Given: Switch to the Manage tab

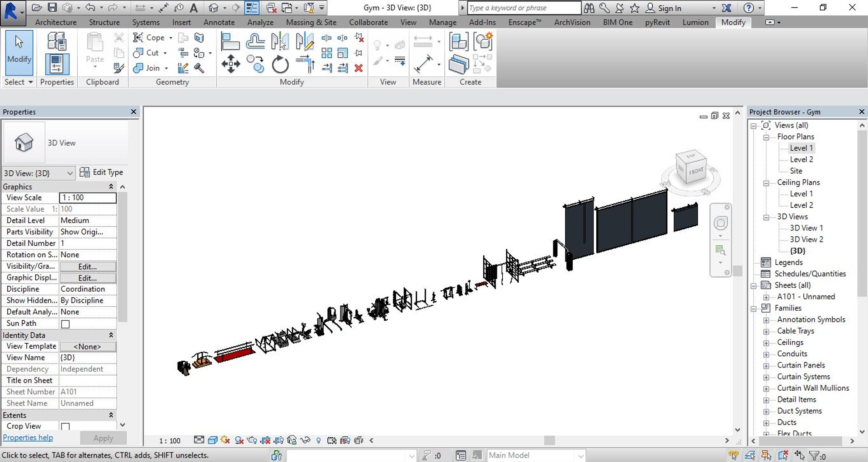Looking at the screenshot, I should (x=443, y=22).
